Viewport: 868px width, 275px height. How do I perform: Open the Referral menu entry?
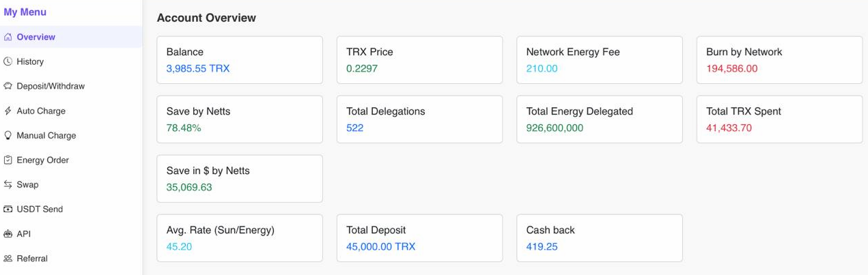(x=32, y=258)
